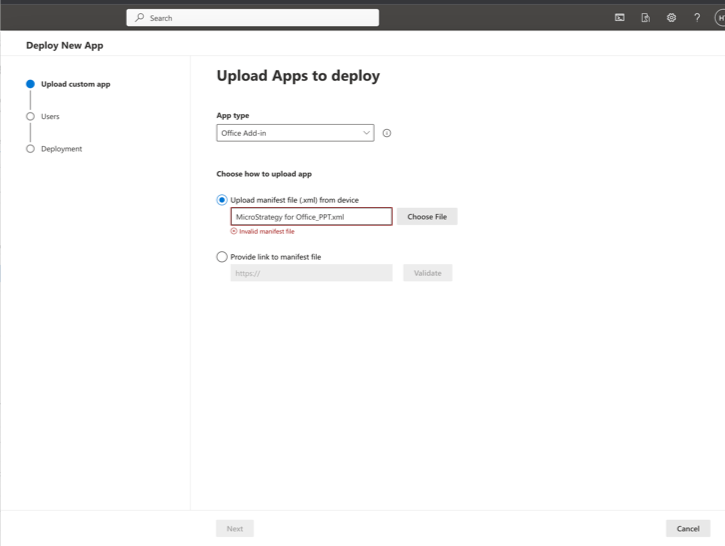Click into the top Search box
The image size is (725, 546).
point(260,18)
